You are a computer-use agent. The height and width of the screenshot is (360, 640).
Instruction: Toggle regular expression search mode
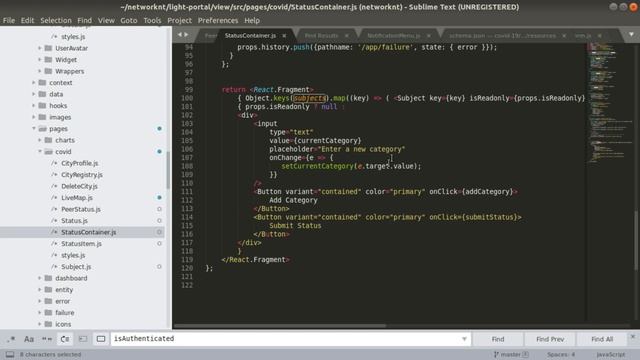11,339
